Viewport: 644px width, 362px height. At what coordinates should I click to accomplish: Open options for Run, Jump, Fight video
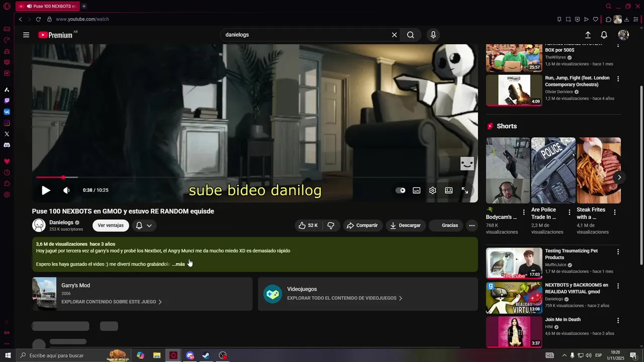pyautogui.click(x=618, y=79)
